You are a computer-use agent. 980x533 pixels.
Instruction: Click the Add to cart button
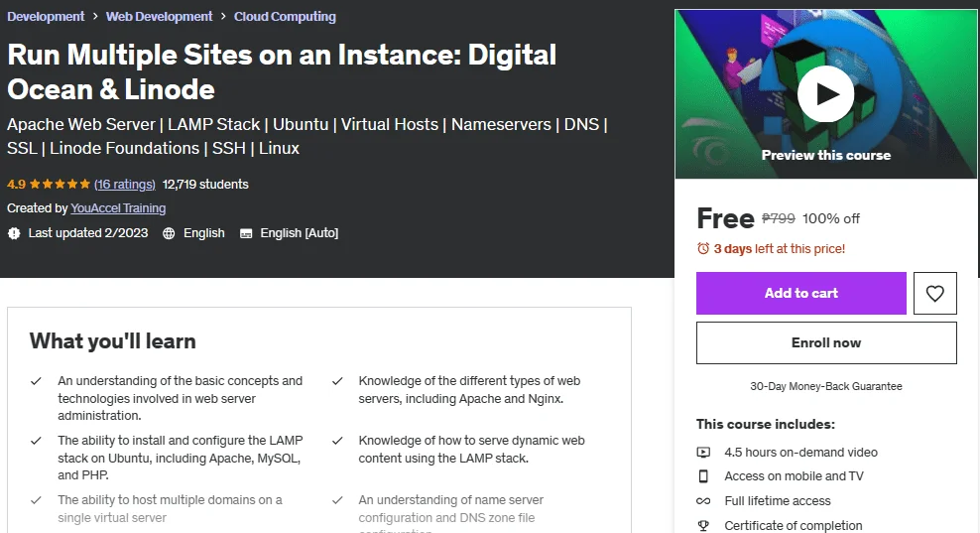pos(801,293)
